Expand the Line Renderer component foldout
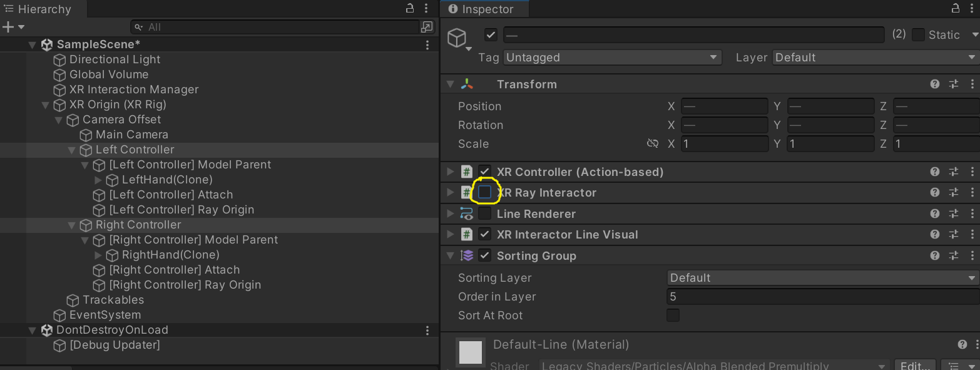The width and height of the screenshot is (980, 370). [x=450, y=213]
